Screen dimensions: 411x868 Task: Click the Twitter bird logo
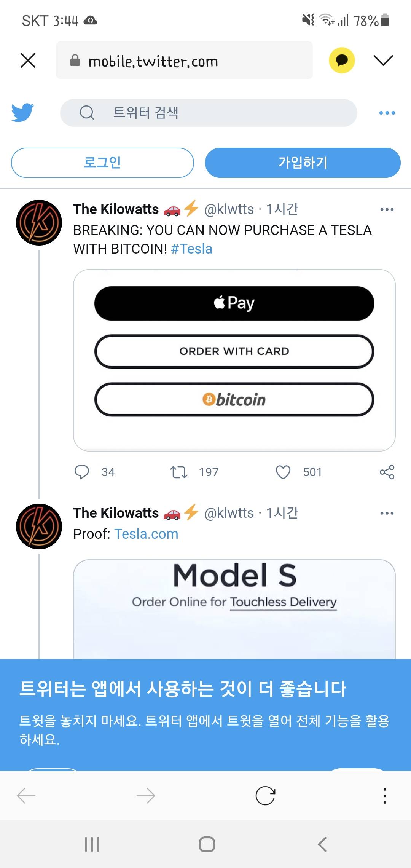(22, 112)
